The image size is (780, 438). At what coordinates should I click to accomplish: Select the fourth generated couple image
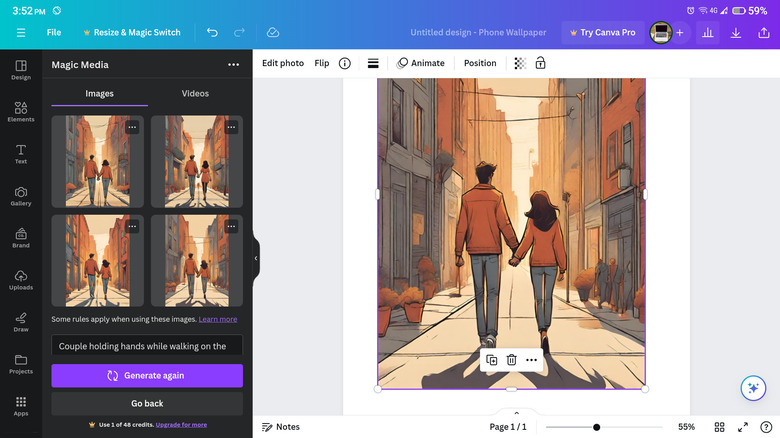[x=197, y=261]
